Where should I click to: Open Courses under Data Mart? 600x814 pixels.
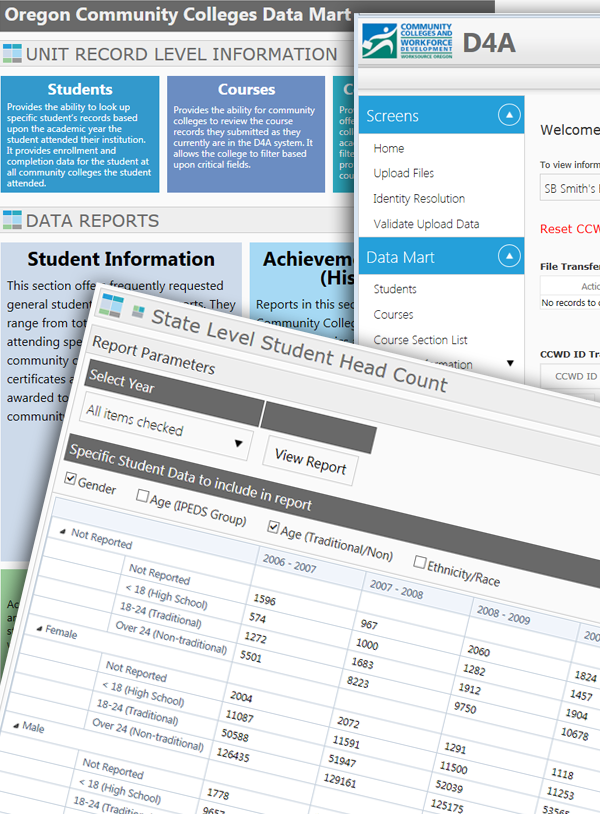[393, 315]
